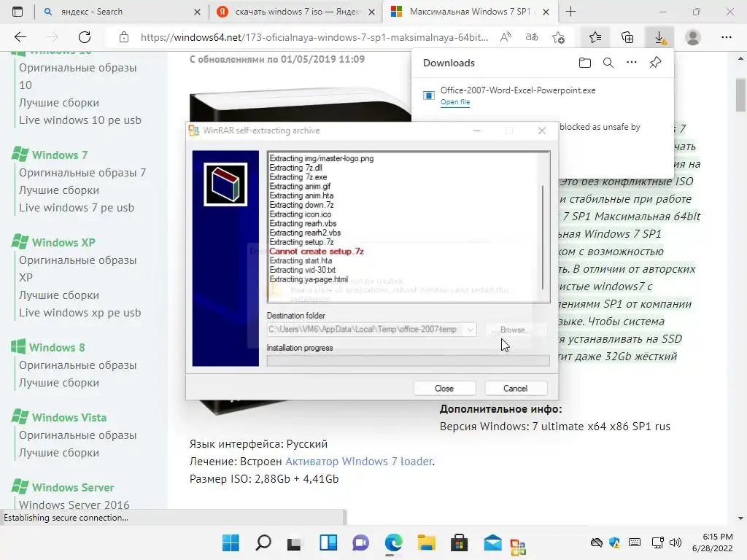Open the tab actions menu icon
The height and width of the screenshot is (560, 747).
click(18, 12)
